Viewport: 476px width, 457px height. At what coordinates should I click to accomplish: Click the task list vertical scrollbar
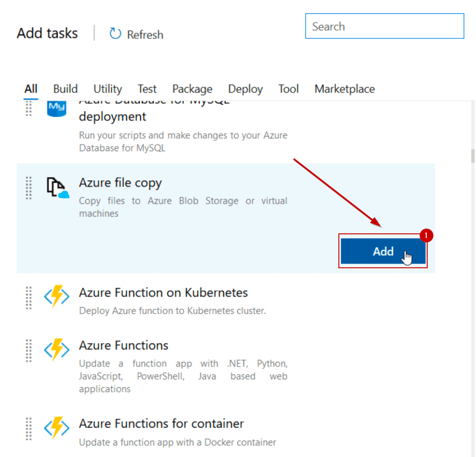[472, 156]
